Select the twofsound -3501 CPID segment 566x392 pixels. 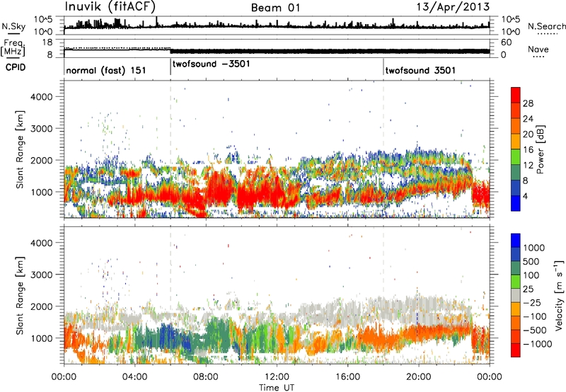click(211, 64)
